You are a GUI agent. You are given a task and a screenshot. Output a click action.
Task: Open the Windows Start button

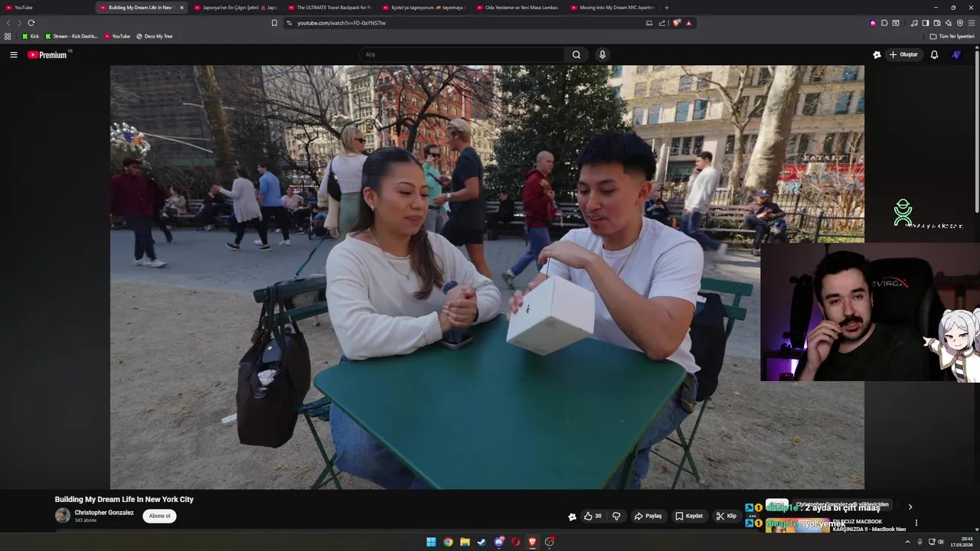431,542
